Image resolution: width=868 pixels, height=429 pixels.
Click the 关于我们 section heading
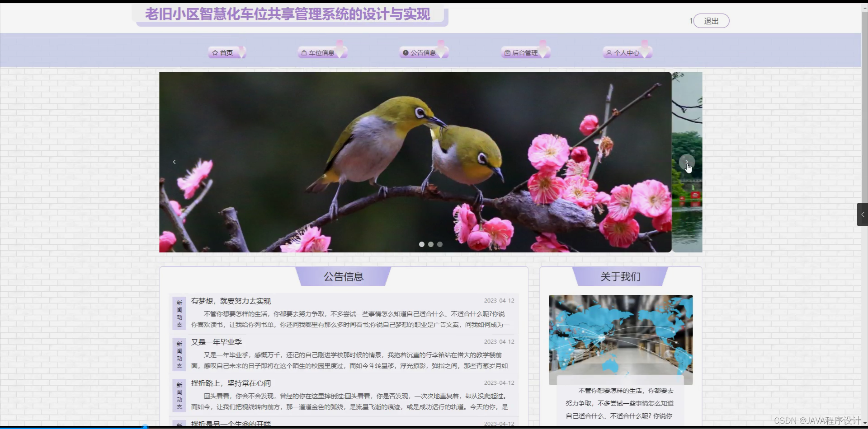(620, 277)
